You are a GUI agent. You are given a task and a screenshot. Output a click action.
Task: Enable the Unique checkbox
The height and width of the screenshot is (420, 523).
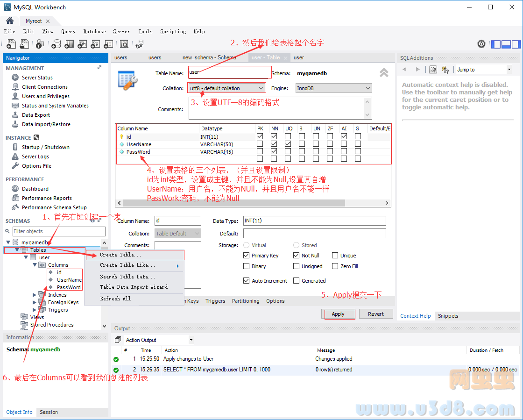click(x=335, y=256)
